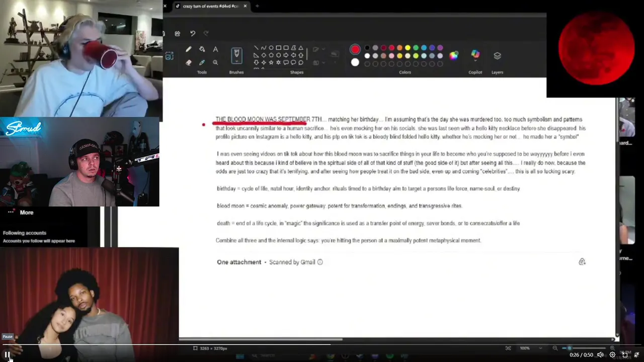The height and width of the screenshot is (362, 644).
Task: Click the 'One attachment' label
Action: coord(239,262)
